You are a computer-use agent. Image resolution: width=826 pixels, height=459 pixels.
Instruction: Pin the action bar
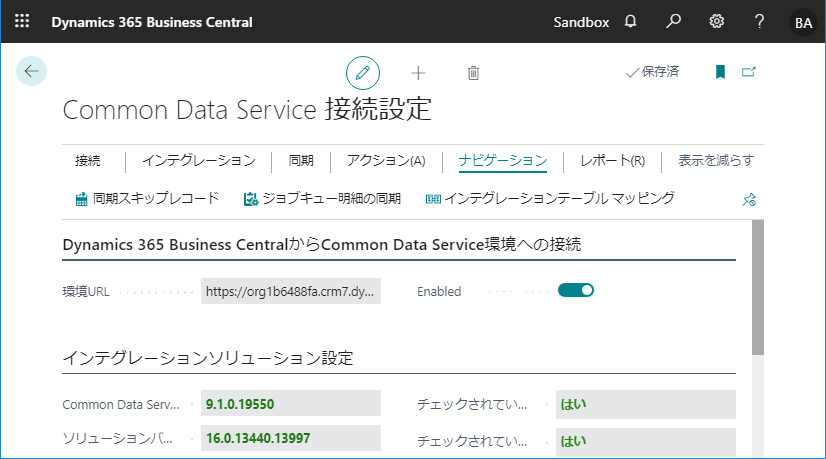point(749,200)
